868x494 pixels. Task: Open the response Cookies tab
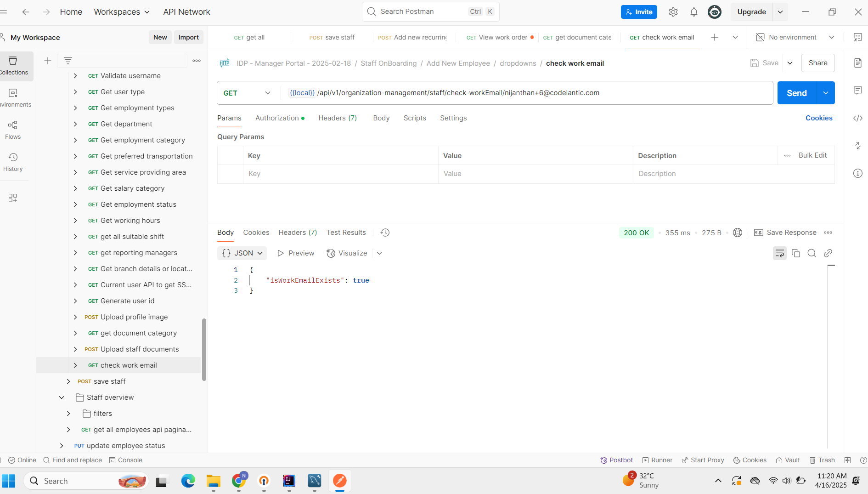(x=256, y=233)
